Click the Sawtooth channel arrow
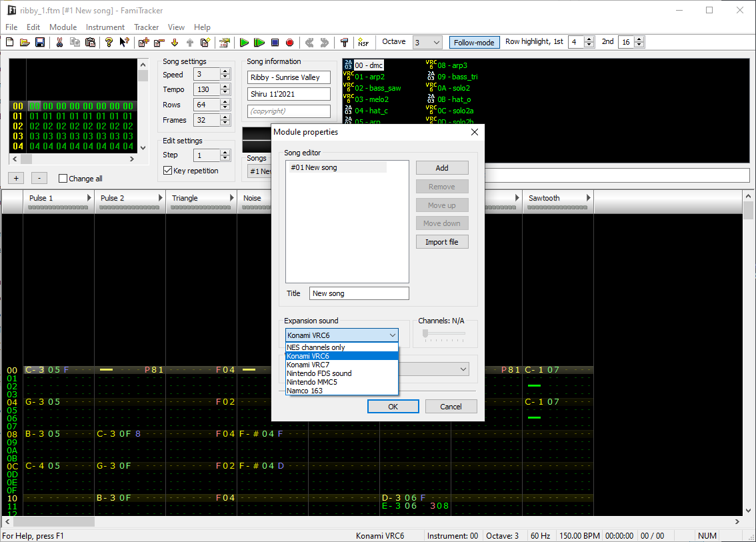Viewport: 756px width, 542px height. (x=588, y=198)
